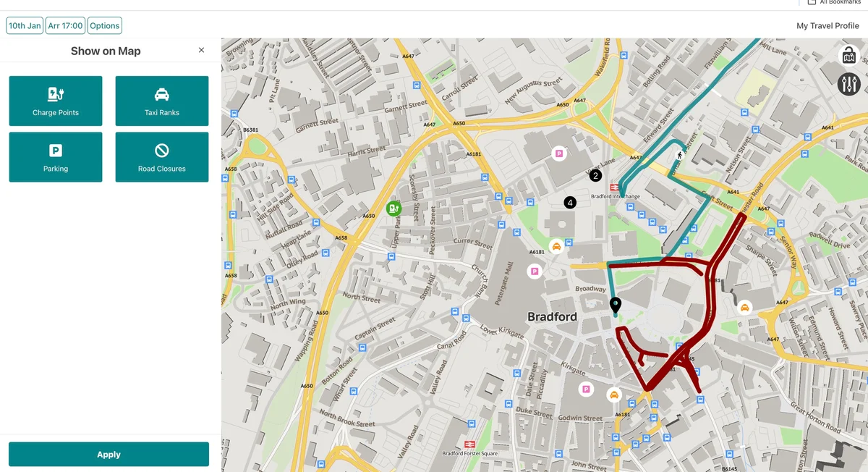
Task: Toggle Charge Points on the map
Action: [56, 101]
